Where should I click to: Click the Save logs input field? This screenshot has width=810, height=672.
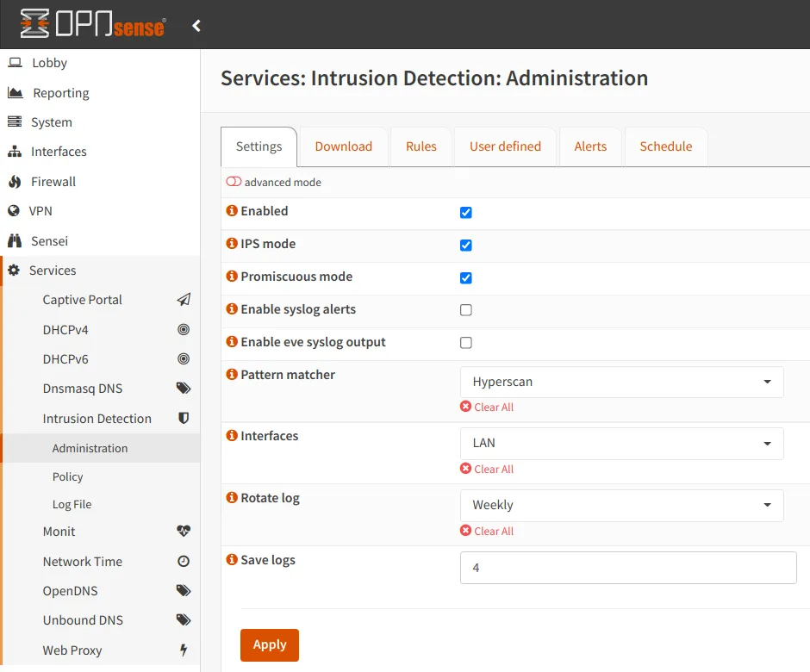[x=628, y=569]
